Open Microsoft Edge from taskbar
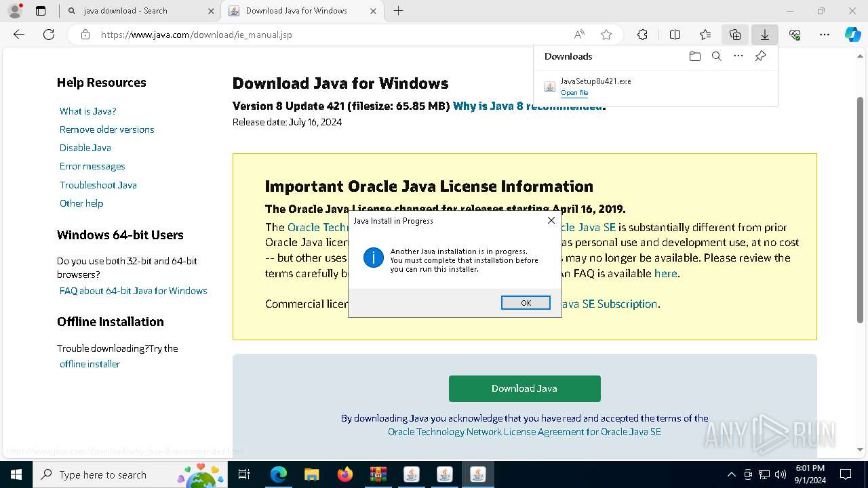868x488 pixels. coord(278,474)
